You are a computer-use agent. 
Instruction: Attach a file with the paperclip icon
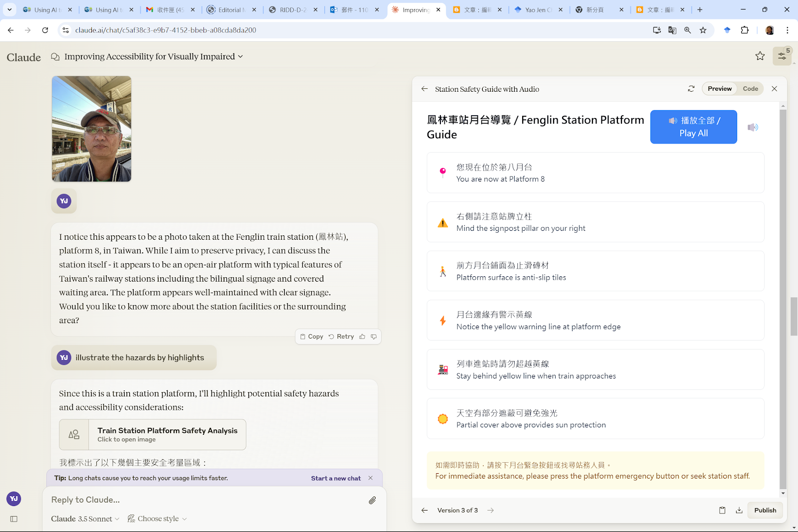click(373, 500)
